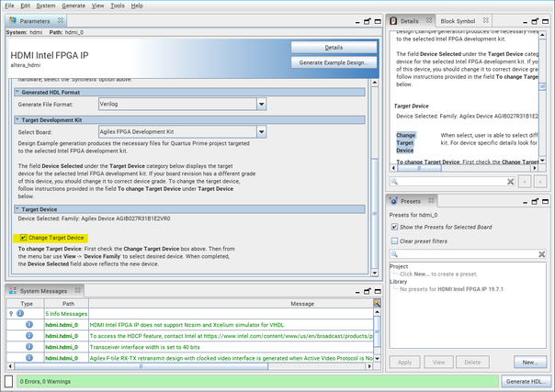Go to next Details search result
This screenshot has height=392, width=555.
click(x=540, y=182)
